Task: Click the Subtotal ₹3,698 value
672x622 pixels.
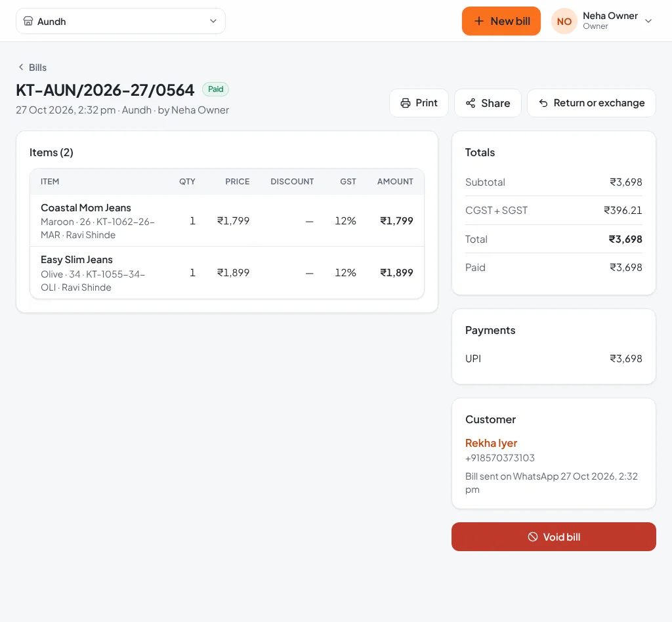Action: (625, 182)
